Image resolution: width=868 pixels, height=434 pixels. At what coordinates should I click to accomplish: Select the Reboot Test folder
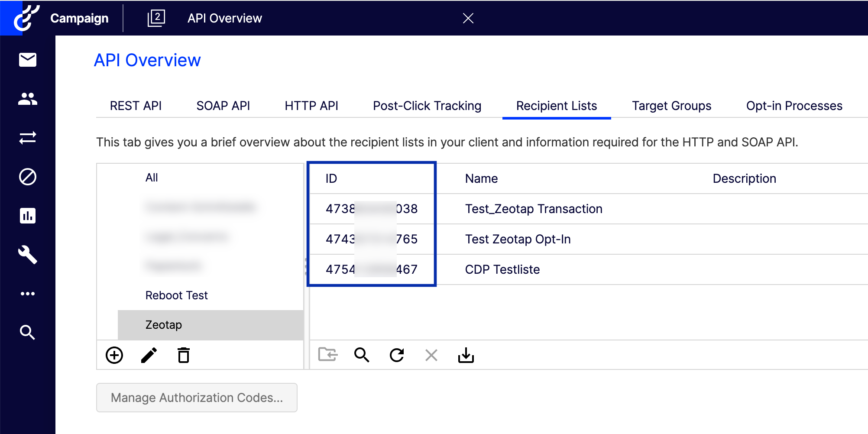(x=177, y=295)
